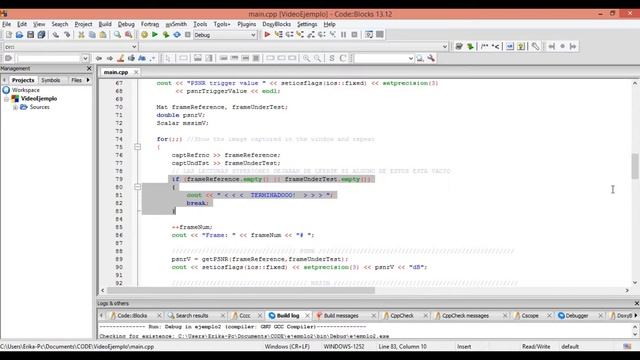Close the Management panel
The width and height of the screenshot is (640, 360).
pos(89,69)
